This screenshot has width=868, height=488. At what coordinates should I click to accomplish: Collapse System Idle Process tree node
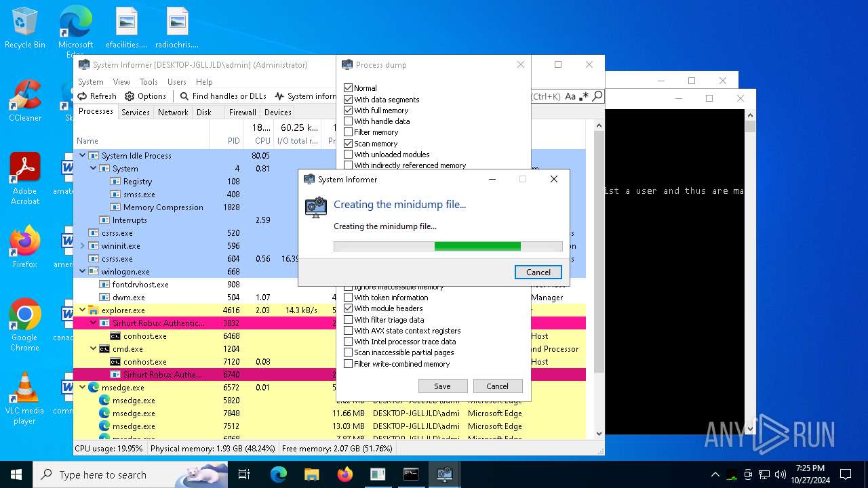pos(83,156)
